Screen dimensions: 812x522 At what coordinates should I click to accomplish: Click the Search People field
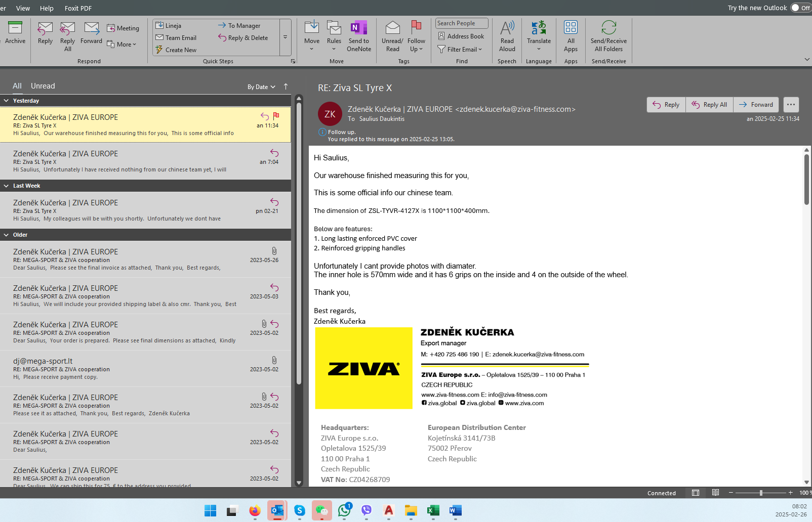point(461,23)
